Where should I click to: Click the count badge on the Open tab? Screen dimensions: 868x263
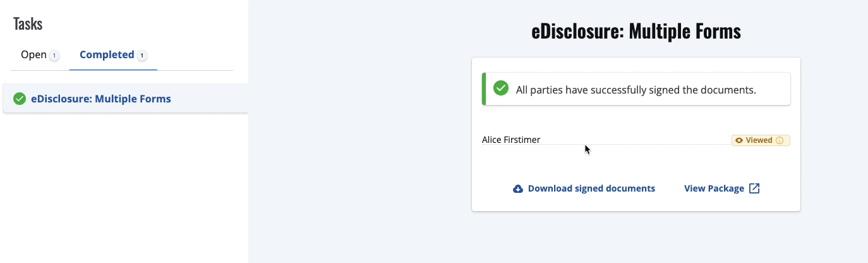[x=54, y=56]
